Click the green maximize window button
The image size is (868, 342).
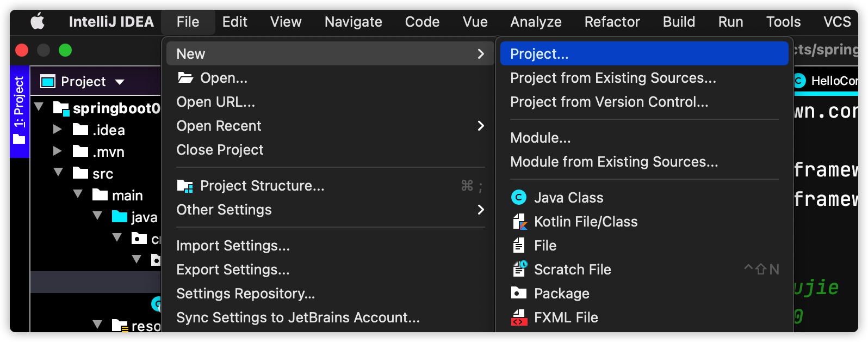[x=65, y=50]
